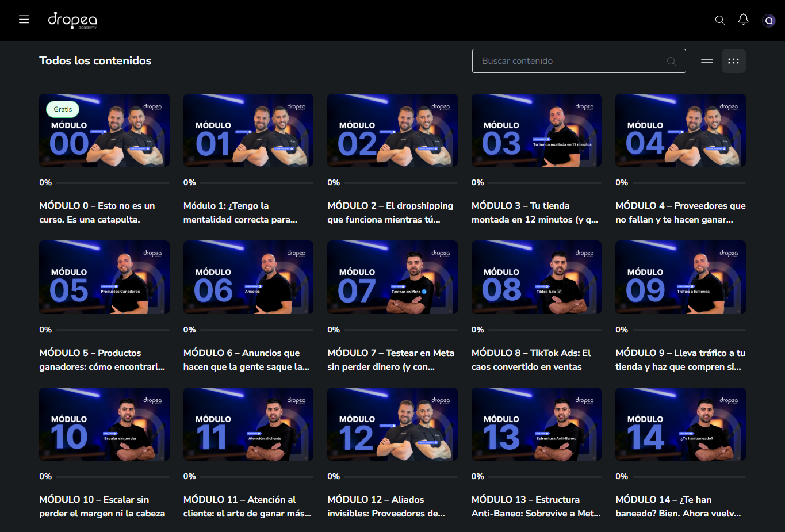Click the Gratis badge on Módulo 00

[x=63, y=109]
